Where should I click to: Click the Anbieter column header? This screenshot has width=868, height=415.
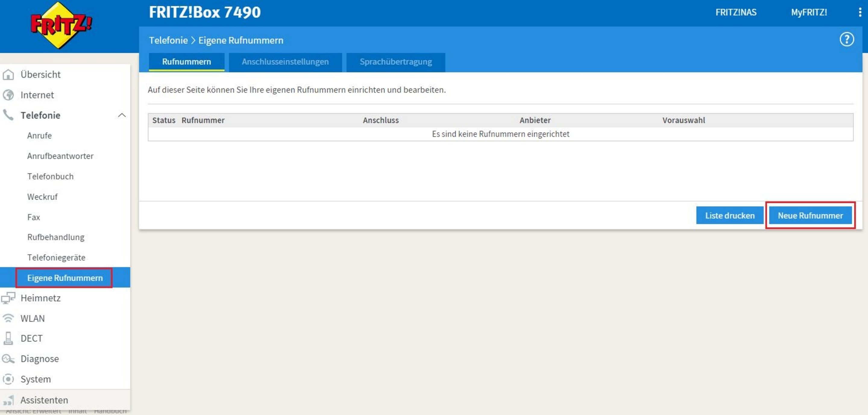point(535,120)
